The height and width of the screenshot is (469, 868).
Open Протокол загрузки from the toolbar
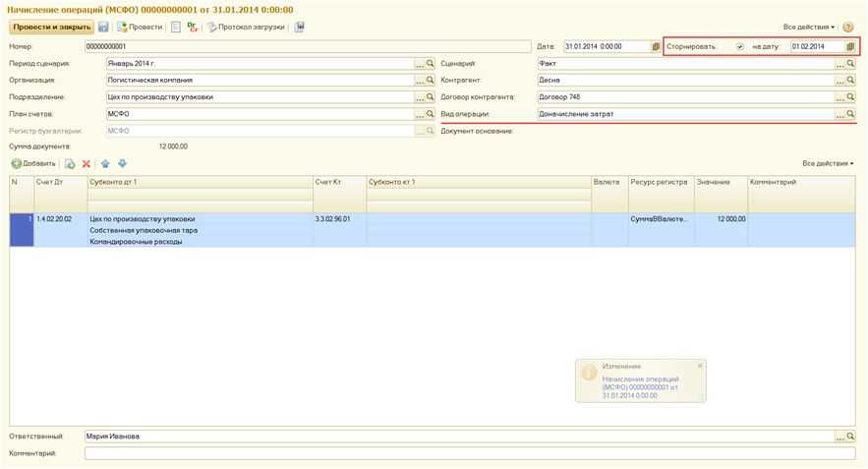pos(245,28)
